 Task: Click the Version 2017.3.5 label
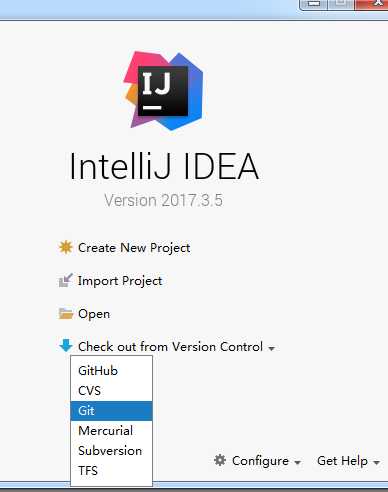click(x=163, y=200)
